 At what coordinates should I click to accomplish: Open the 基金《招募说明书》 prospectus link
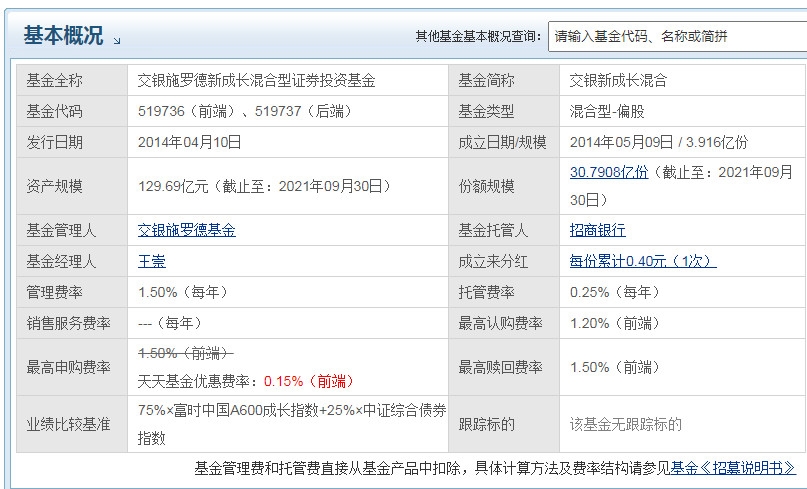click(x=733, y=467)
